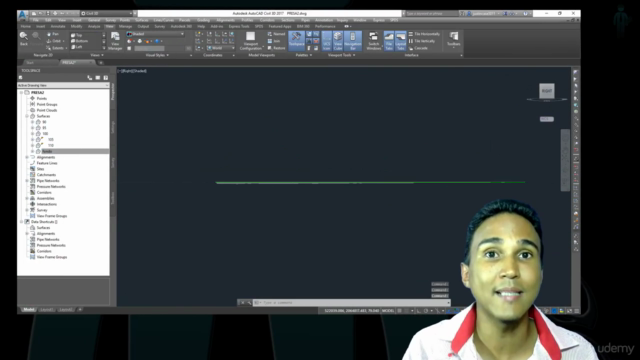Click Tile Horizontally
The width and height of the screenshot is (640, 360).
pos(424,34)
